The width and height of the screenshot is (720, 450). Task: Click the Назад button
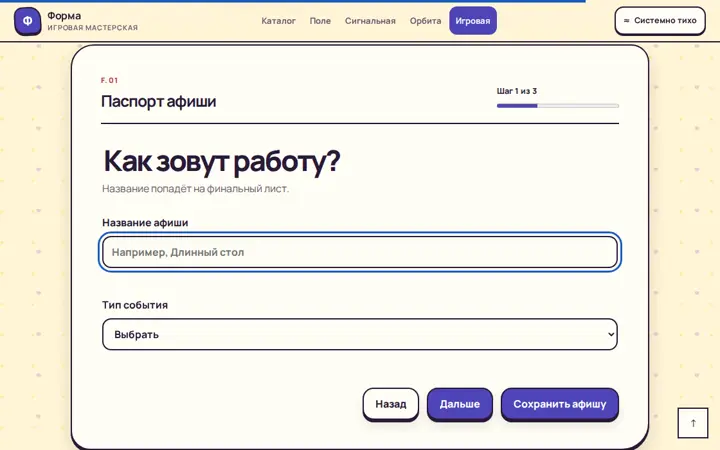tap(391, 404)
